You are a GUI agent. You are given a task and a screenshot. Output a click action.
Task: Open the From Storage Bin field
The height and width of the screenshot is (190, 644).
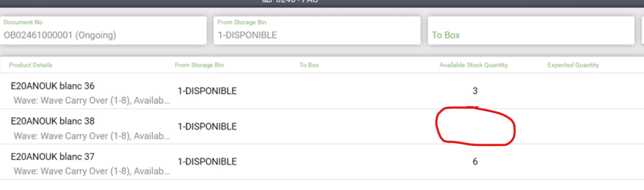pos(317,31)
